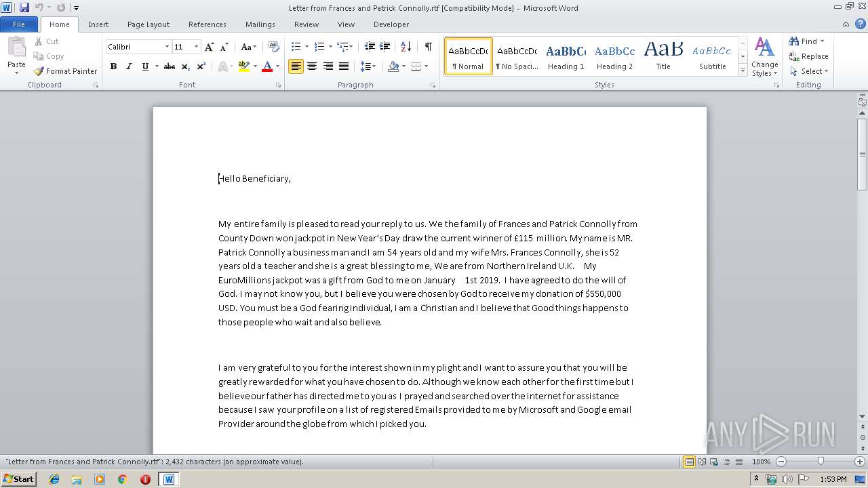
Task: Toggle Justify alignment
Action: click(344, 66)
